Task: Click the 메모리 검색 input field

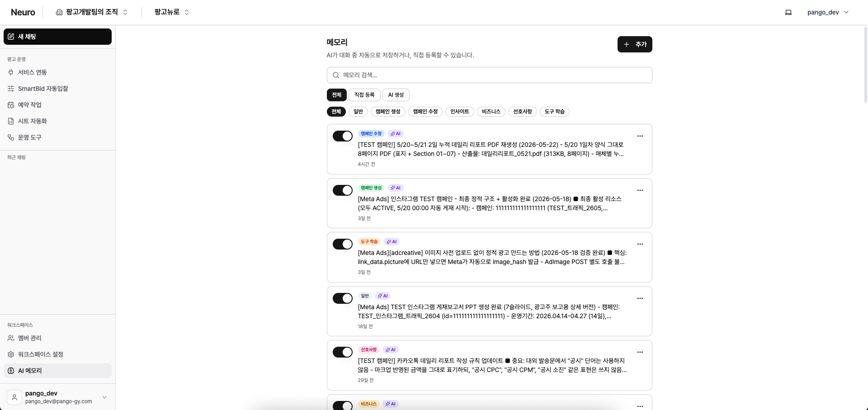Action: (489, 75)
